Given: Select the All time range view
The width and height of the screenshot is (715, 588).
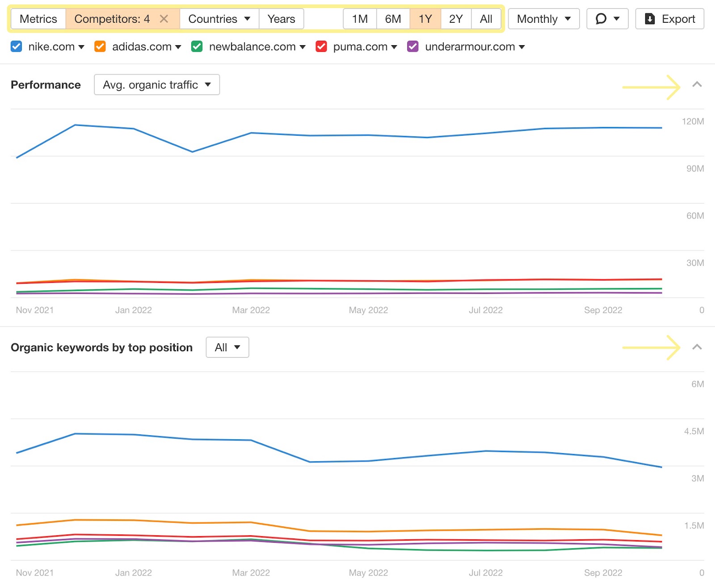Looking at the screenshot, I should click(x=486, y=19).
